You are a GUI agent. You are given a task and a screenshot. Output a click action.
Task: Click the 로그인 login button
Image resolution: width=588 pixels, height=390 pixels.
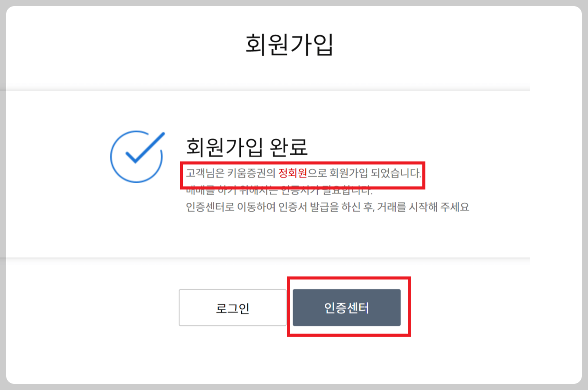coord(232,308)
